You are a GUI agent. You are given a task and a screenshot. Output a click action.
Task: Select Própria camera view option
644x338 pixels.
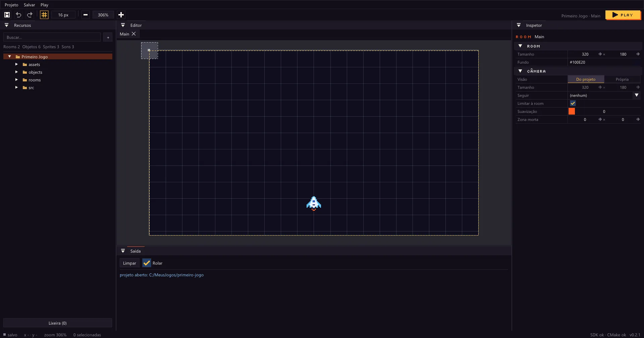tap(622, 79)
